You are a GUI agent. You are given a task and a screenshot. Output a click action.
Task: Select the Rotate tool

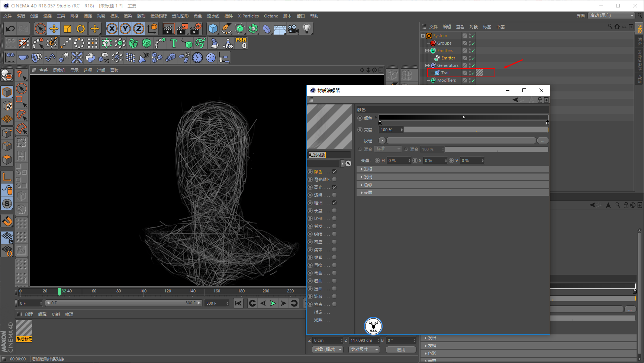81,29
